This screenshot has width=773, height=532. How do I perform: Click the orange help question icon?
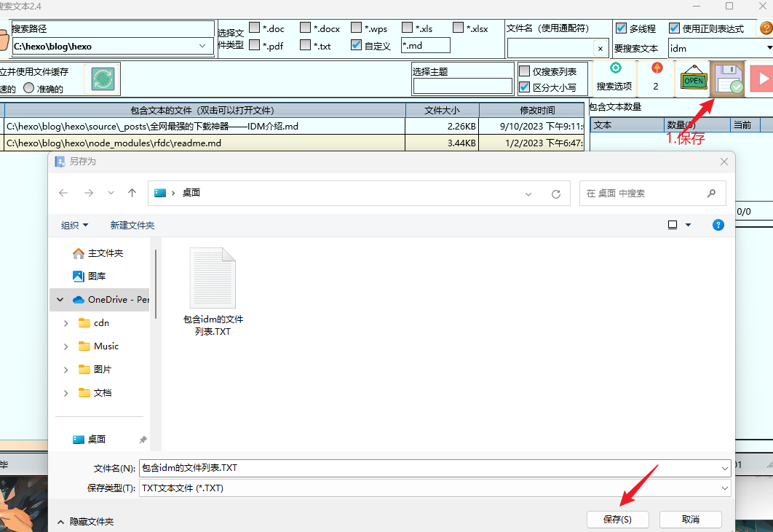click(x=766, y=28)
